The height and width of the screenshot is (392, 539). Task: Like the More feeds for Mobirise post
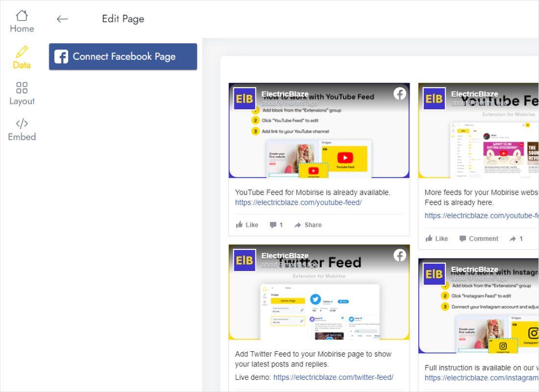(437, 239)
